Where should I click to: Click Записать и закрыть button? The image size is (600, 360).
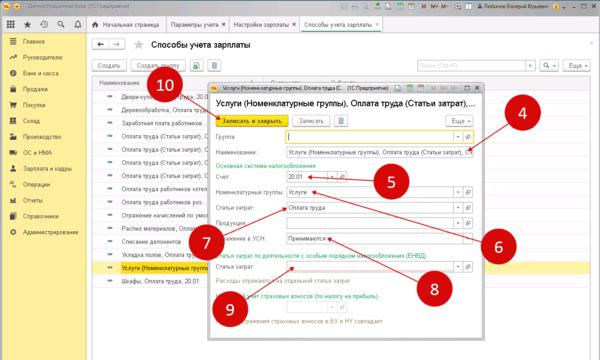pos(252,121)
